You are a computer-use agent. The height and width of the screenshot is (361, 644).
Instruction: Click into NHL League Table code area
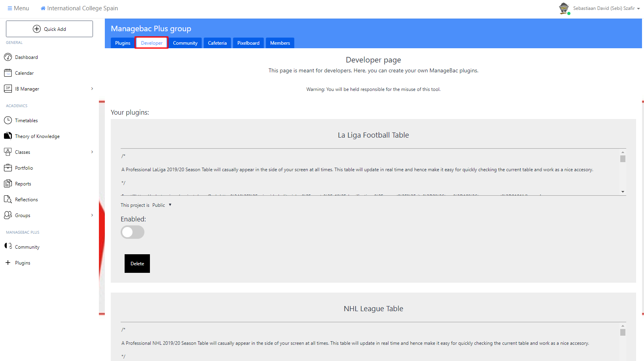370,342
